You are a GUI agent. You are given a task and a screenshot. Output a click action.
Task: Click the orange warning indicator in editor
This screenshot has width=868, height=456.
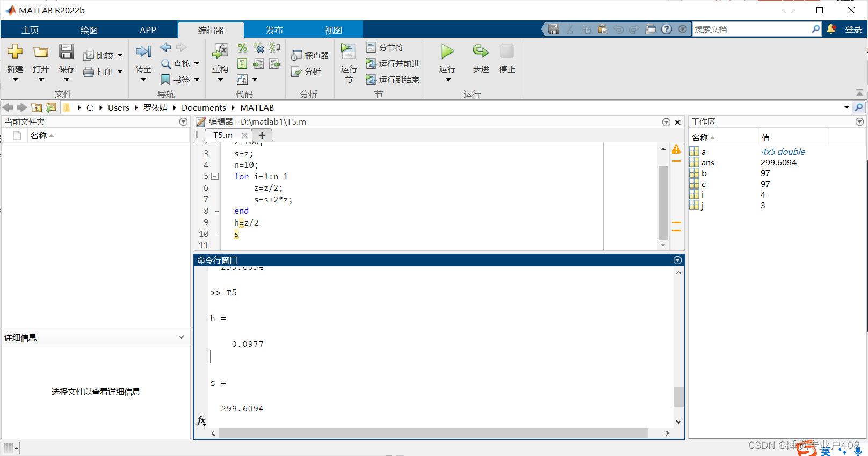click(676, 149)
